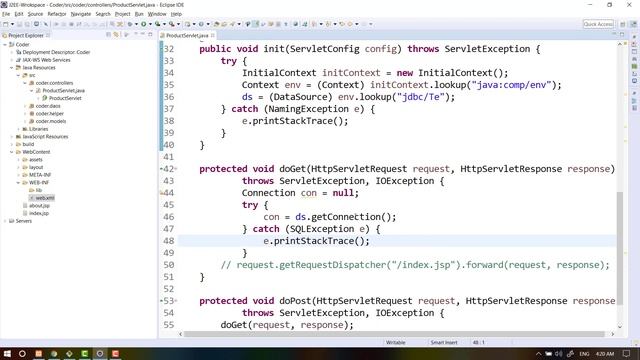Select about.jsp in Project Explorer

coord(39,205)
